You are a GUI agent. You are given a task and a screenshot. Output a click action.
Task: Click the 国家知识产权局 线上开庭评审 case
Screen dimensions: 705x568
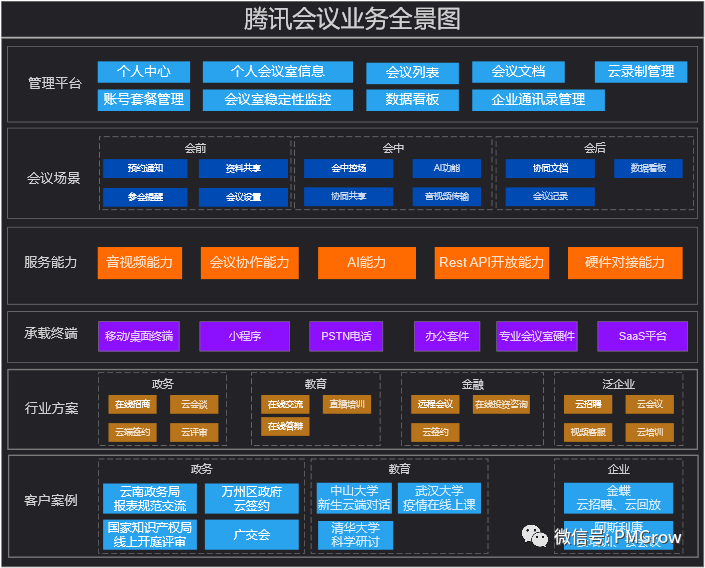tap(150, 535)
